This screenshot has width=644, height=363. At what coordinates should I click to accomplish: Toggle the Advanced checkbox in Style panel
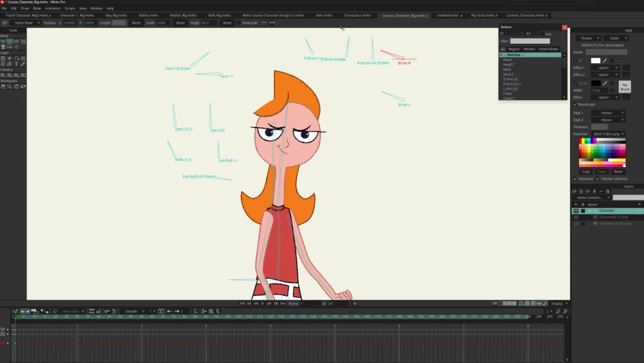(x=575, y=179)
